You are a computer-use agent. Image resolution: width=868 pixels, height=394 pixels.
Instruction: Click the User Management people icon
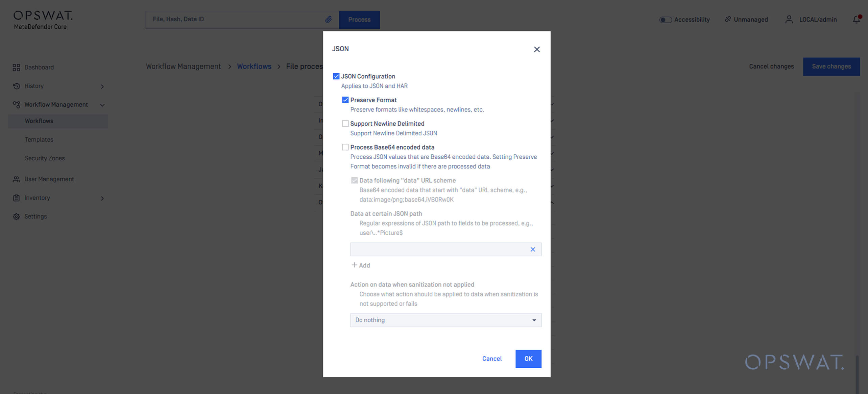pyautogui.click(x=16, y=179)
